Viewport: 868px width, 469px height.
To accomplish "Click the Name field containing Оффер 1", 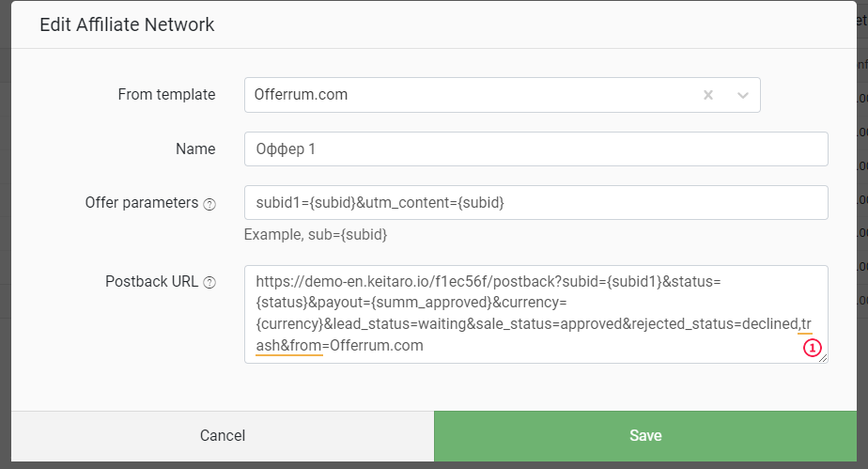I will coord(535,149).
